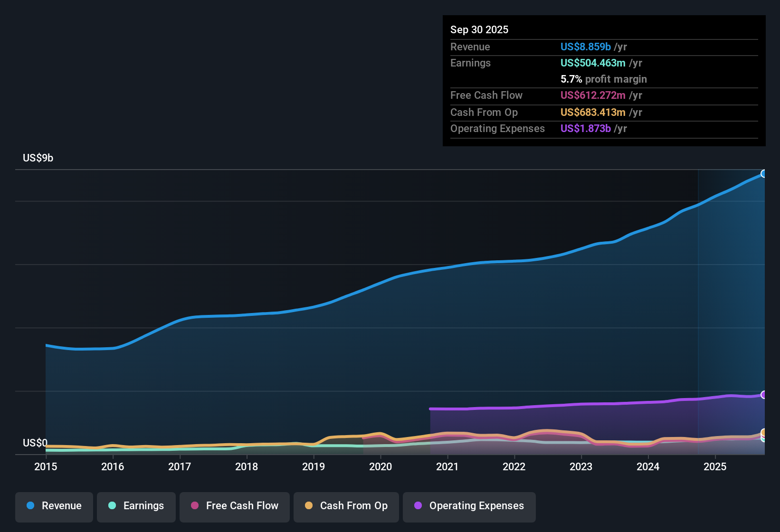Click the Cash From Op tooltip label
This screenshot has width=780, height=532.
(484, 113)
